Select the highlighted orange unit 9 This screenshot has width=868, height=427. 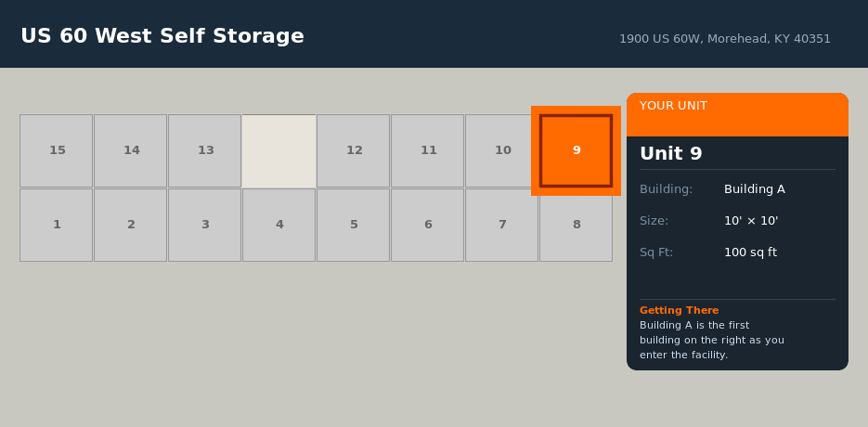tap(576, 150)
